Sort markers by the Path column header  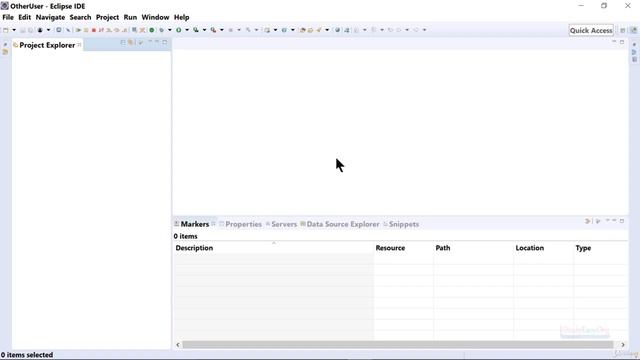coord(473,248)
